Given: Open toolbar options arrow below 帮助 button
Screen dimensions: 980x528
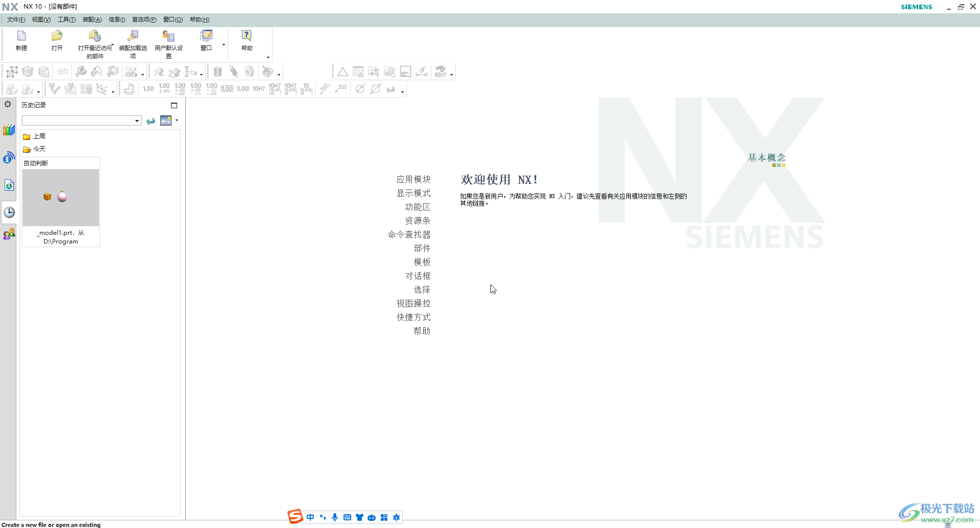Looking at the screenshot, I should point(268,57).
